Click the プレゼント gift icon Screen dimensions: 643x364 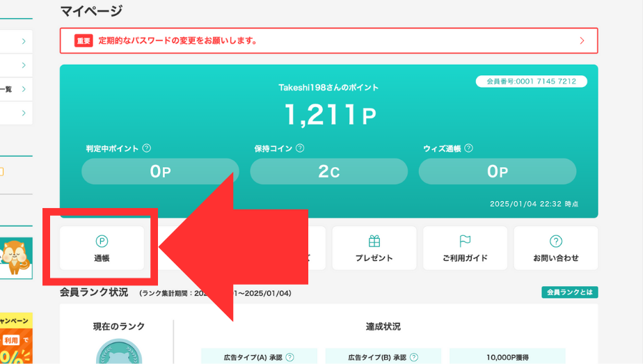[374, 242]
